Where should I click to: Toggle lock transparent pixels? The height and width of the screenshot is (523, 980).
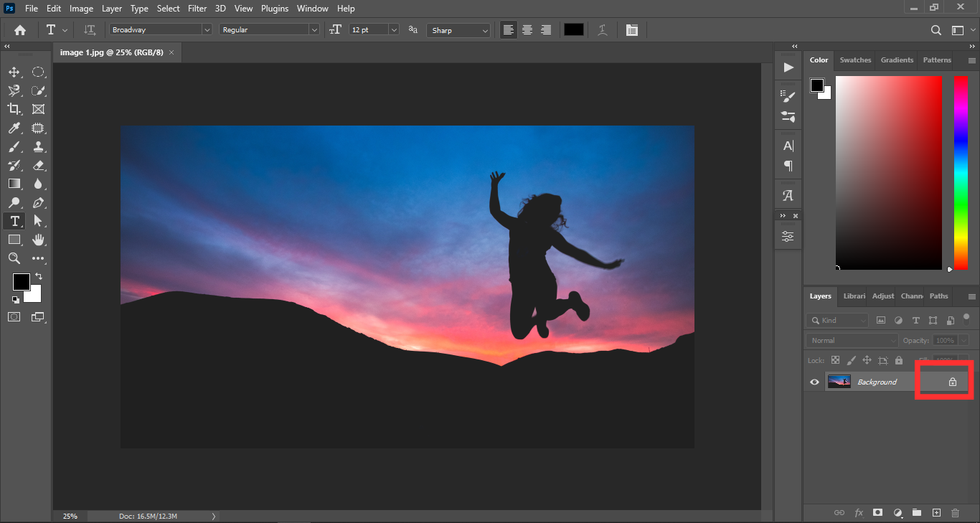[x=836, y=360]
